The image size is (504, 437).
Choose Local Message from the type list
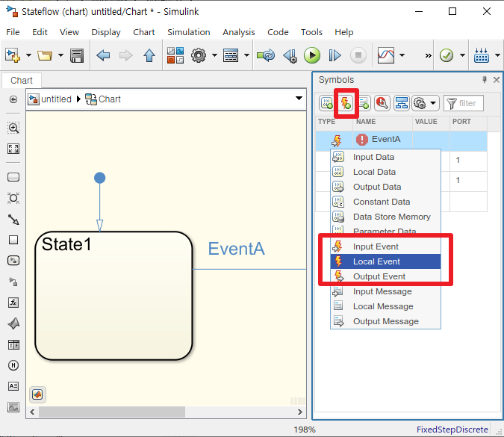click(385, 306)
